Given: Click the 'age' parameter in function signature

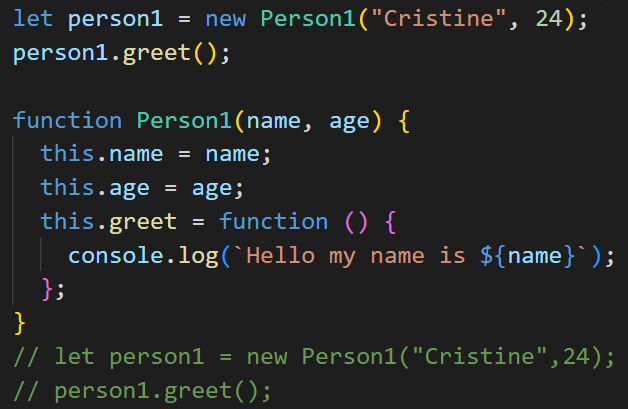Looking at the screenshot, I should [x=349, y=122].
